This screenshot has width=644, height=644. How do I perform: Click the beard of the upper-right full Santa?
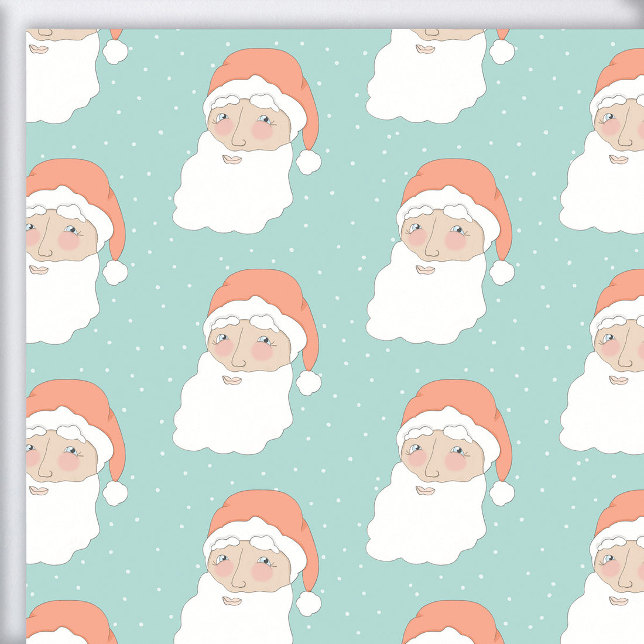tap(426, 306)
